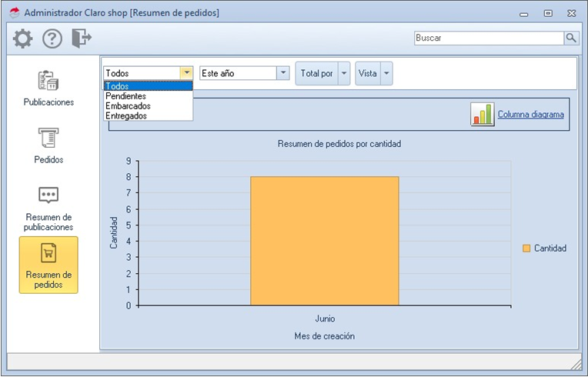This screenshot has height=377, width=588.
Task: Select Embarcados in the dropdown list
Action: pos(148,105)
